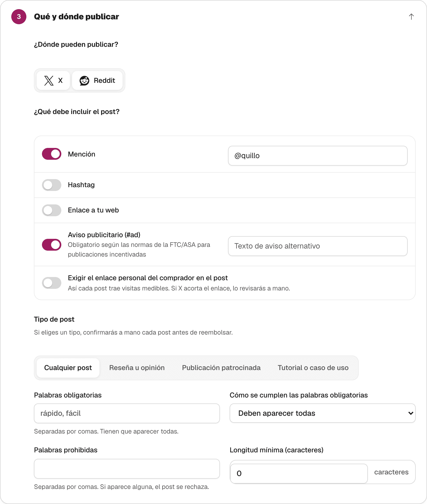Choose Tutorial o caso de uso type
The width and height of the screenshot is (427, 504).
313,368
